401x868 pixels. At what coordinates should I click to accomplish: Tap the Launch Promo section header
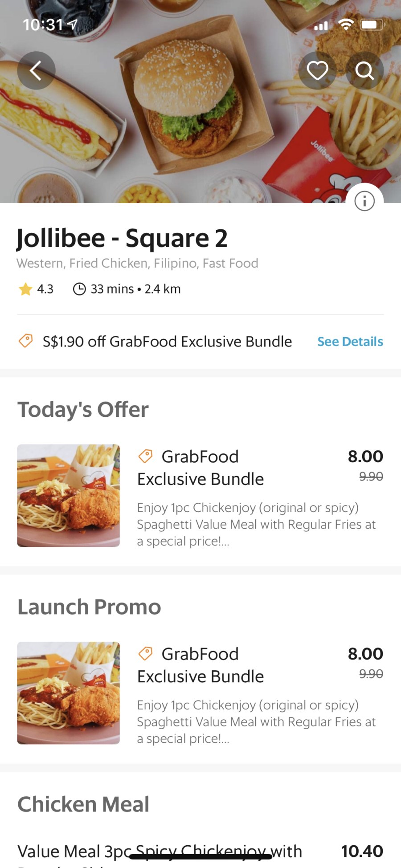coord(89,607)
